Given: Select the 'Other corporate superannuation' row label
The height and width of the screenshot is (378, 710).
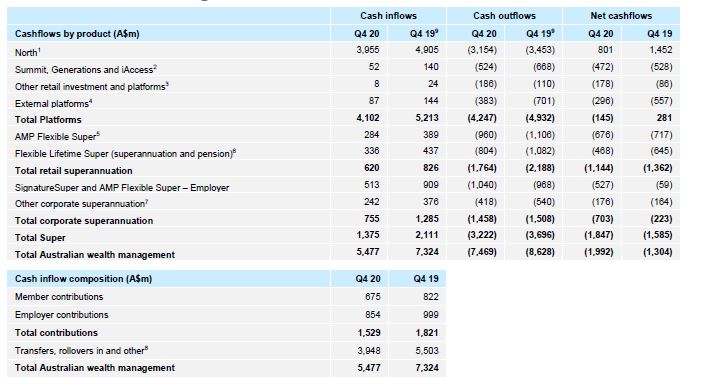Looking at the screenshot, I should (82, 204).
